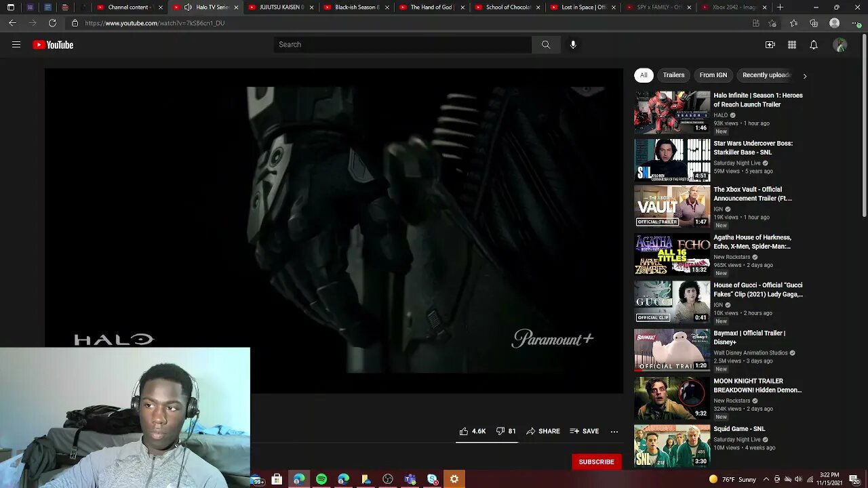Select the All filter chip
This screenshot has width=868, height=488.
click(x=644, y=75)
